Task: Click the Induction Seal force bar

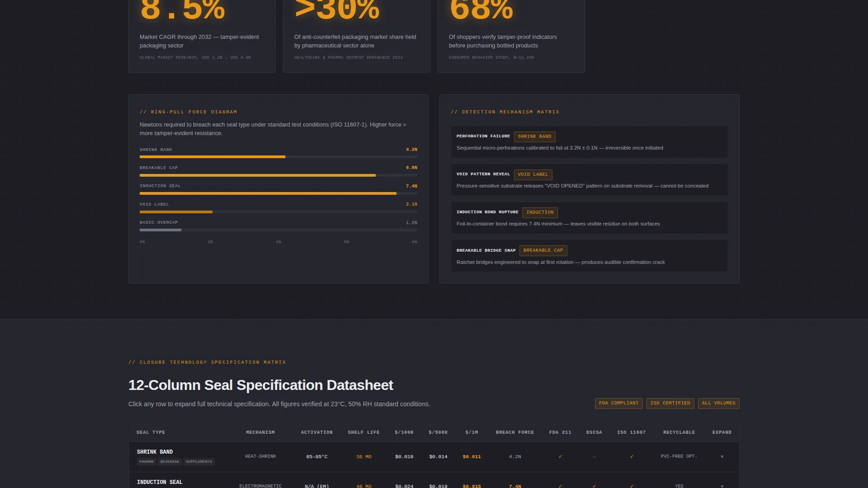Action: click(278, 193)
